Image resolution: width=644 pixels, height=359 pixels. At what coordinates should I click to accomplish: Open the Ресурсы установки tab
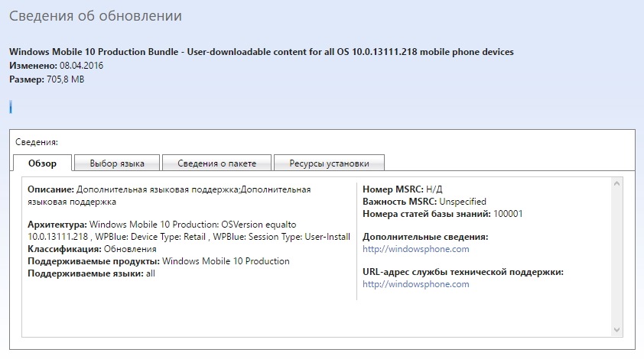pos(330,163)
